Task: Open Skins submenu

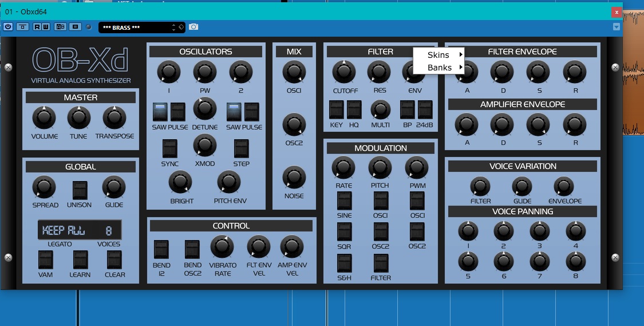Action: tap(438, 54)
